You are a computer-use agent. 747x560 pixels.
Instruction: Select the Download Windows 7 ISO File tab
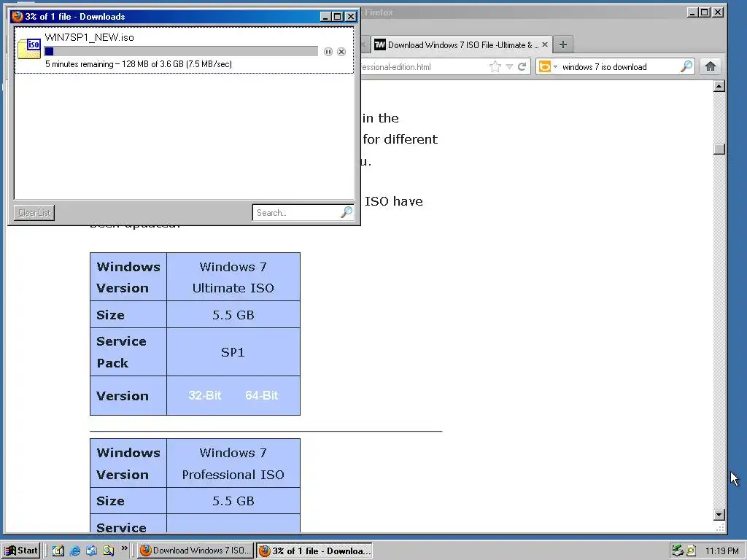pos(460,44)
